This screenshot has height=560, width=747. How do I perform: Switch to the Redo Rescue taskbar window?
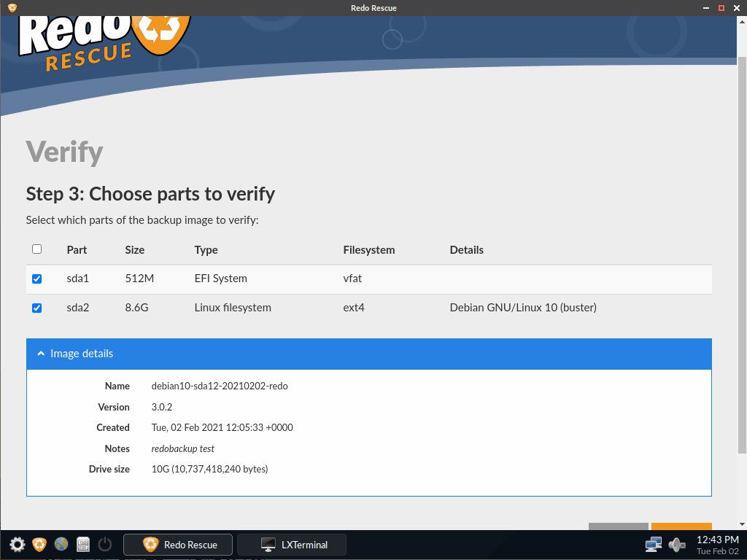(x=178, y=544)
